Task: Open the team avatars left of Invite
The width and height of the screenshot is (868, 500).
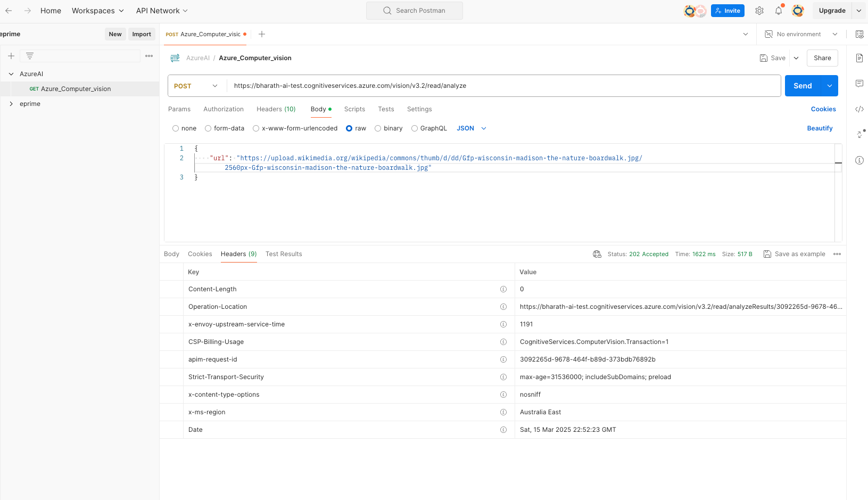Action: [x=695, y=11]
